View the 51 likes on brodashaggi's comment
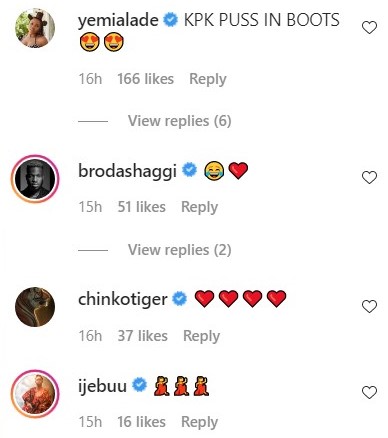388x438 pixels. click(141, 207)
